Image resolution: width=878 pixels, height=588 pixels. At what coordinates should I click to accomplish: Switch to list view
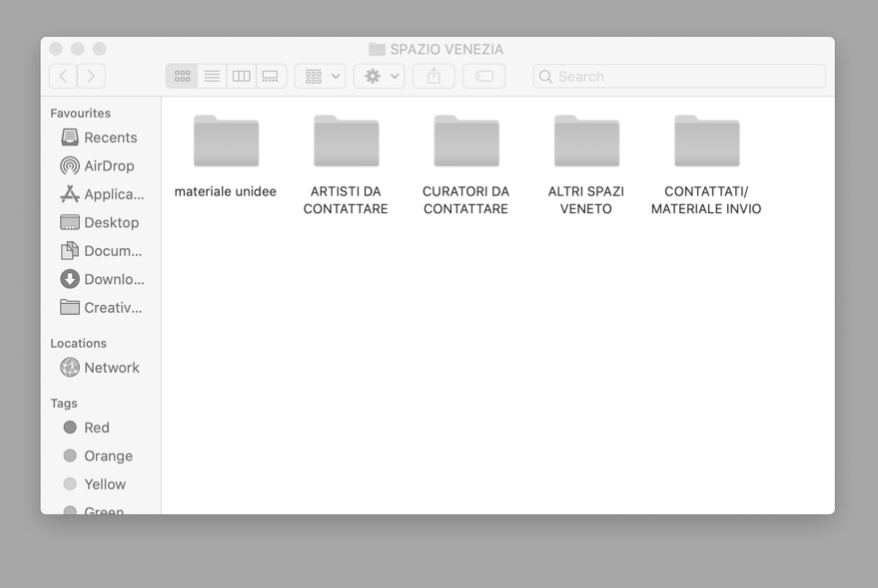click(x=212, y=76)
